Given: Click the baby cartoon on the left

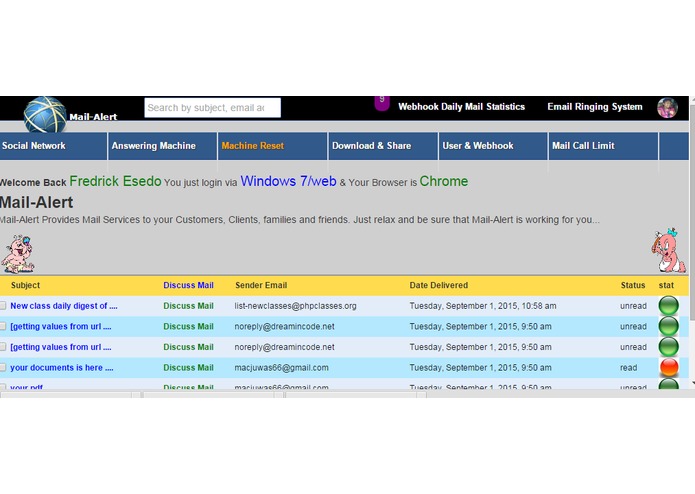Looking at the screenshot, I should pyautogui.click(x=18, y=254).
